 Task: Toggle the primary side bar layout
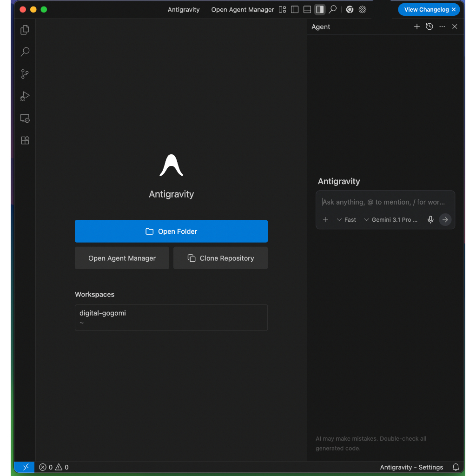coord(294,9)
